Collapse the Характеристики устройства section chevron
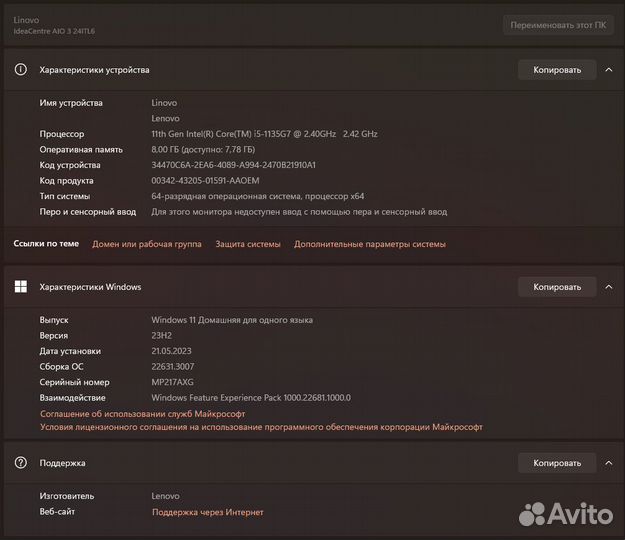The width and height of the screenshot is (625, 540). click(x=609, y=70)
